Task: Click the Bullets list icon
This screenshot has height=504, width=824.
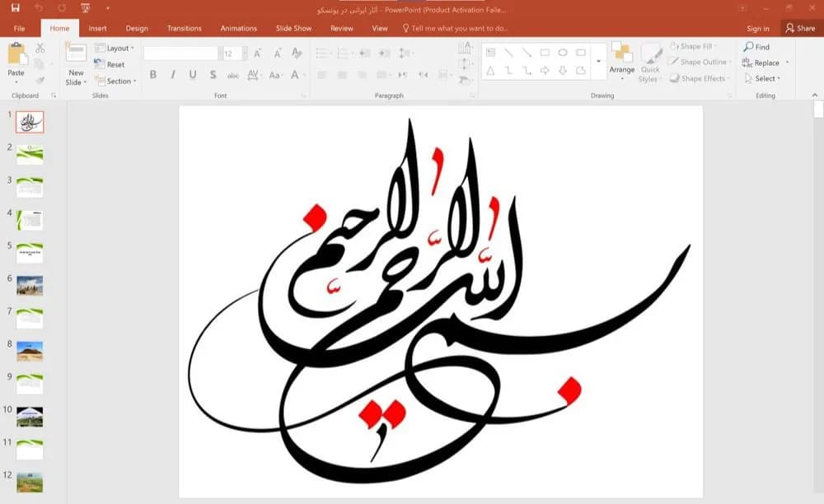Action: [321, 53]
